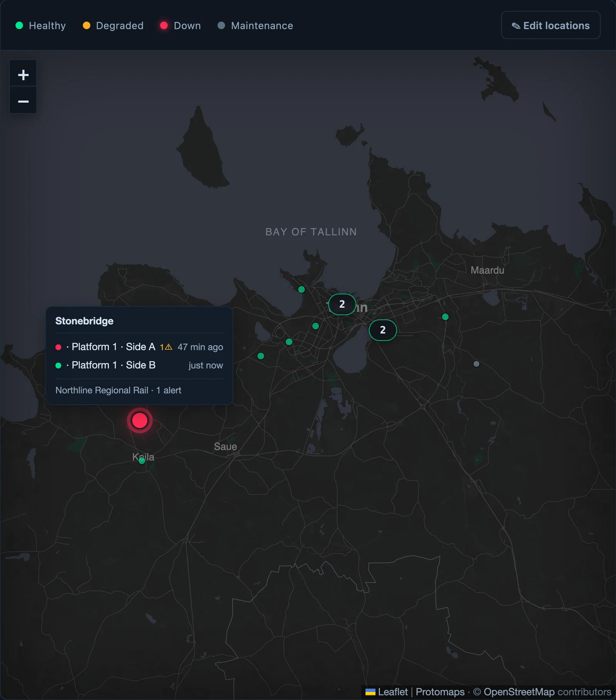Open the OpenStreetMap attribution link
The height and width of the screenshot is (700, 616).
[x=519, y=692]
